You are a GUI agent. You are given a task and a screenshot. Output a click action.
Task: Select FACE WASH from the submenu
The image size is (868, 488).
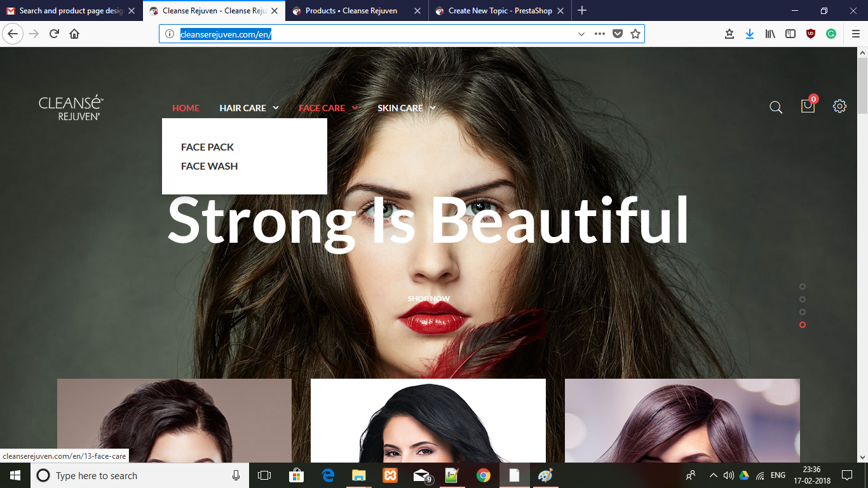click(209, 166)
